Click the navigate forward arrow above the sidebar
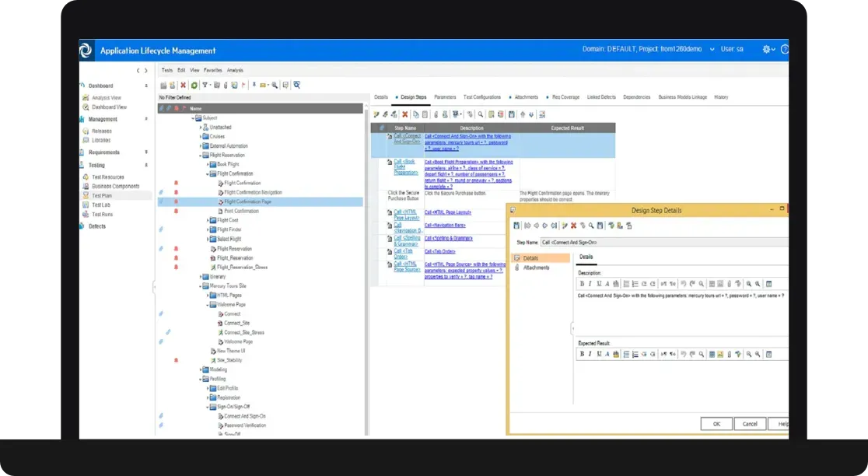Image resolution: width=868 pixels, height=476 pixels. pyautogui.click(x=146, y=71)
